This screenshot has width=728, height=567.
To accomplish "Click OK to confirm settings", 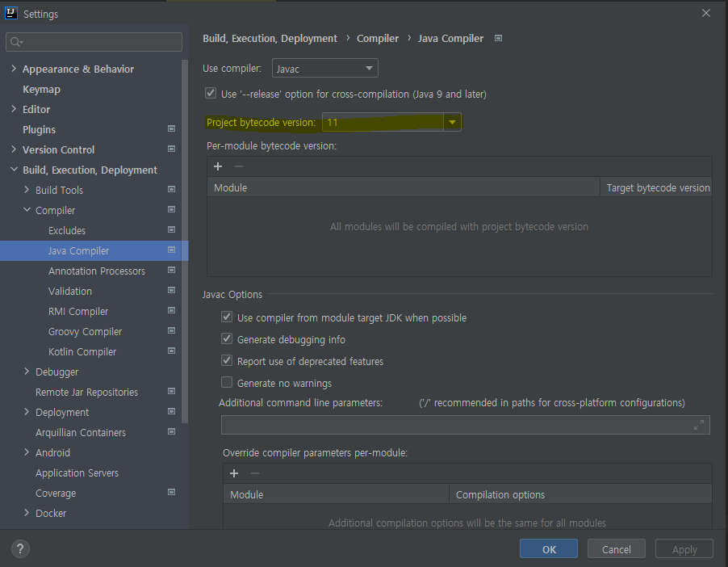I will [x=549, y=549].
